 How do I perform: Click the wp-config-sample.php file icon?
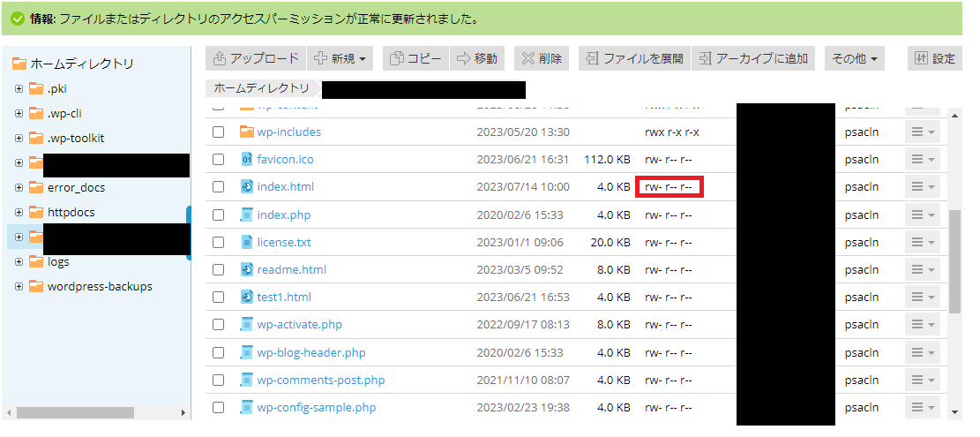246,408
